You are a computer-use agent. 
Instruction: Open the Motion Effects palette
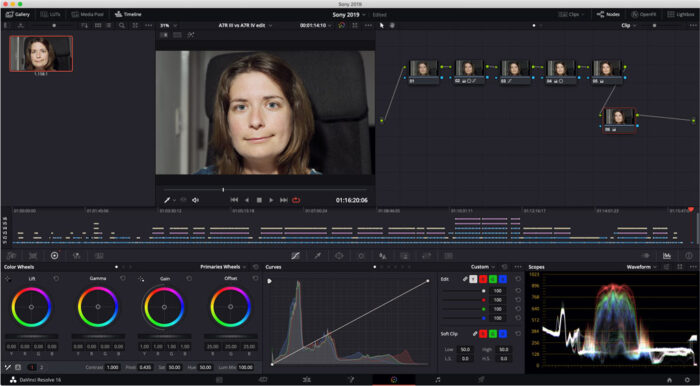(99, 256)
